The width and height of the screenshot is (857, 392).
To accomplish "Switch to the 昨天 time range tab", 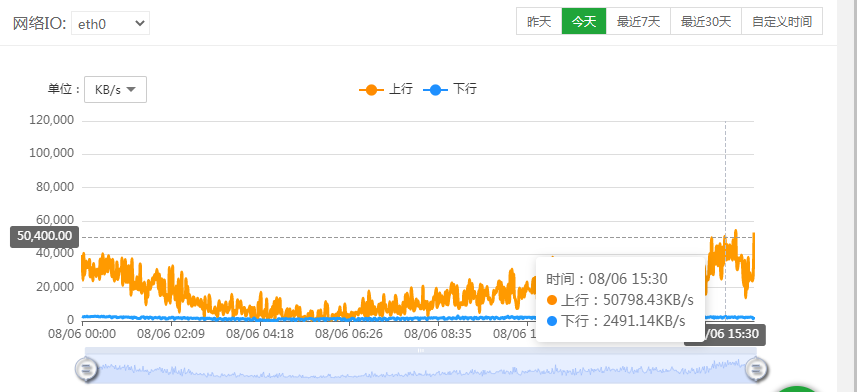I will (539, 22).
